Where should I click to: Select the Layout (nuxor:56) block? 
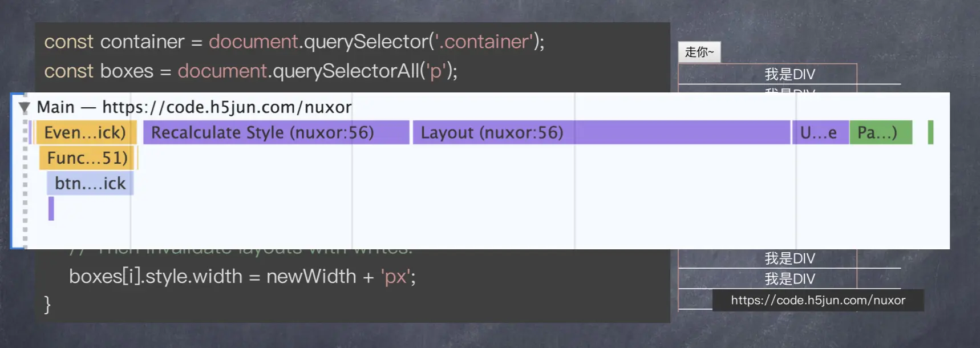point(602,132)
